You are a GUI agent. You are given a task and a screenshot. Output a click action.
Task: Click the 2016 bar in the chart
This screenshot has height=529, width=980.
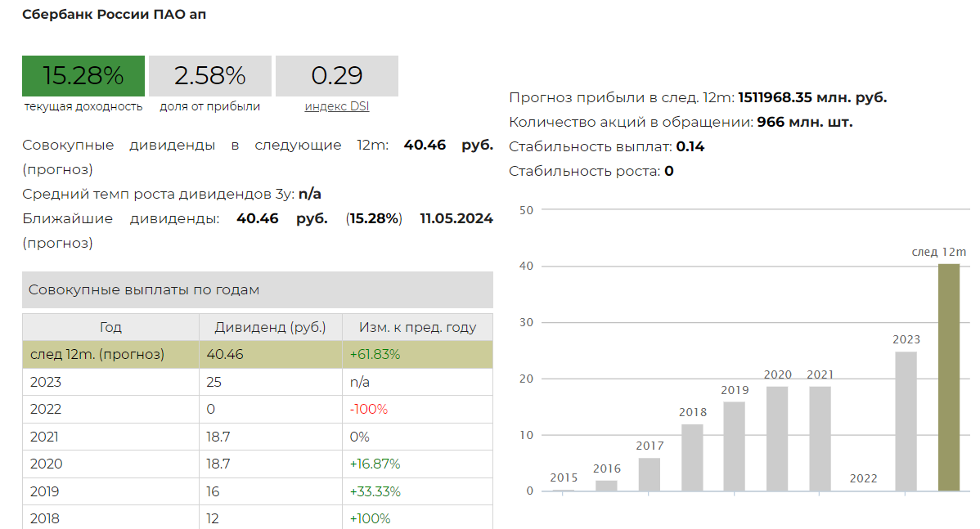[606, 486]
